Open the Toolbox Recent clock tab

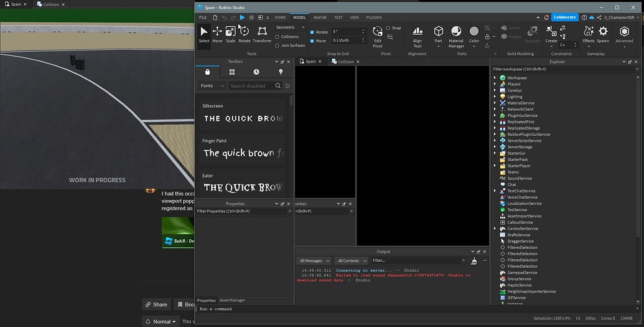point(256,72)
